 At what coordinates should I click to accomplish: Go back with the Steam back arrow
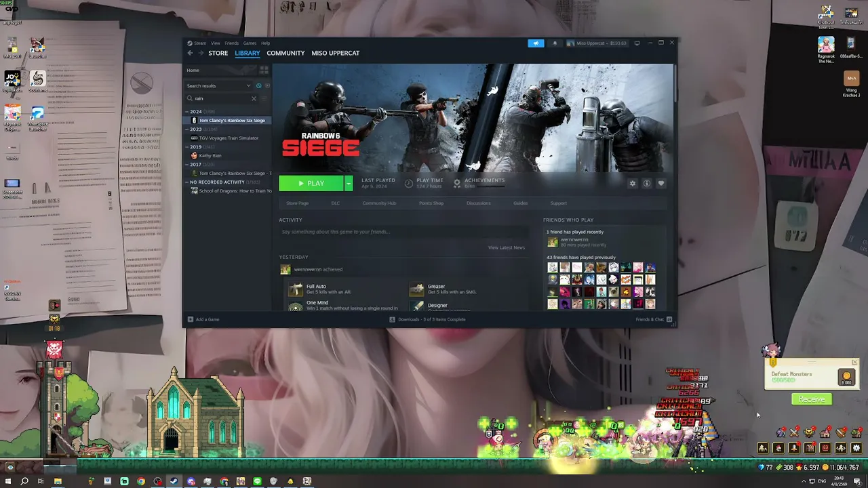point(191,53)
